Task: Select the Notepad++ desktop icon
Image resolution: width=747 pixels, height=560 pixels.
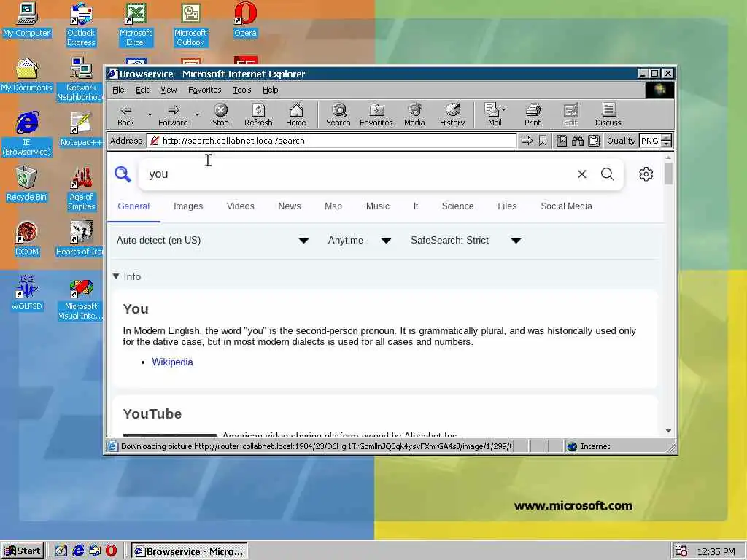Action: pyautogui.click(x=81, y=130)
